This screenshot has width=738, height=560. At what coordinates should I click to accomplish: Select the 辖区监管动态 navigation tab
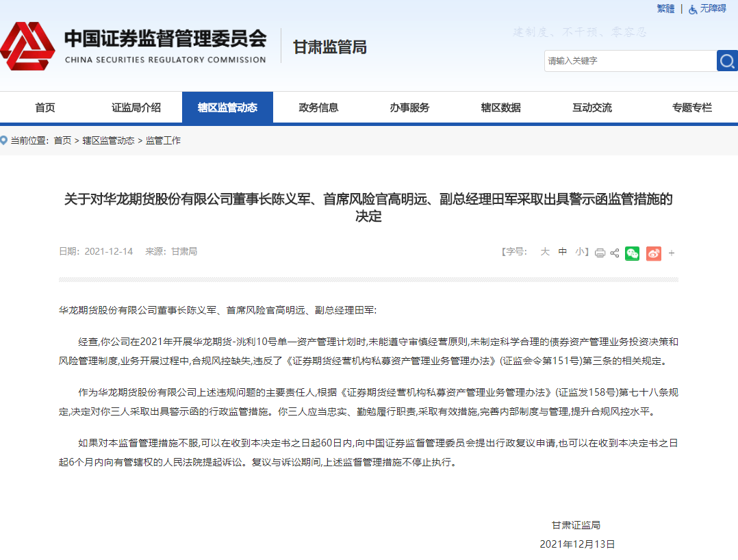coord(227,107)
